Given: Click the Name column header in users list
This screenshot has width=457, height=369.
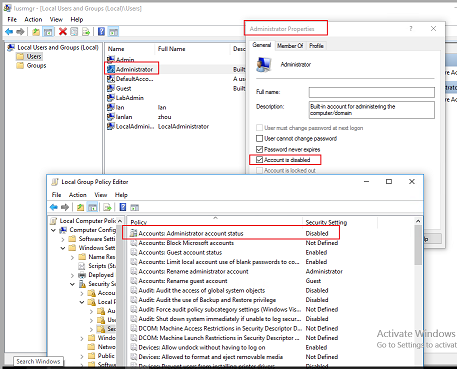Looking at the screenshot, I should coord(130,49).
